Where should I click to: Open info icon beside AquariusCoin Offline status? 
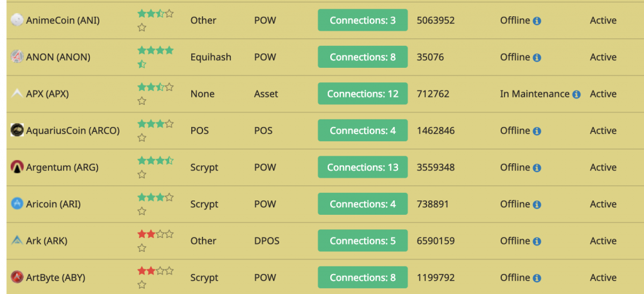[537, 131]
